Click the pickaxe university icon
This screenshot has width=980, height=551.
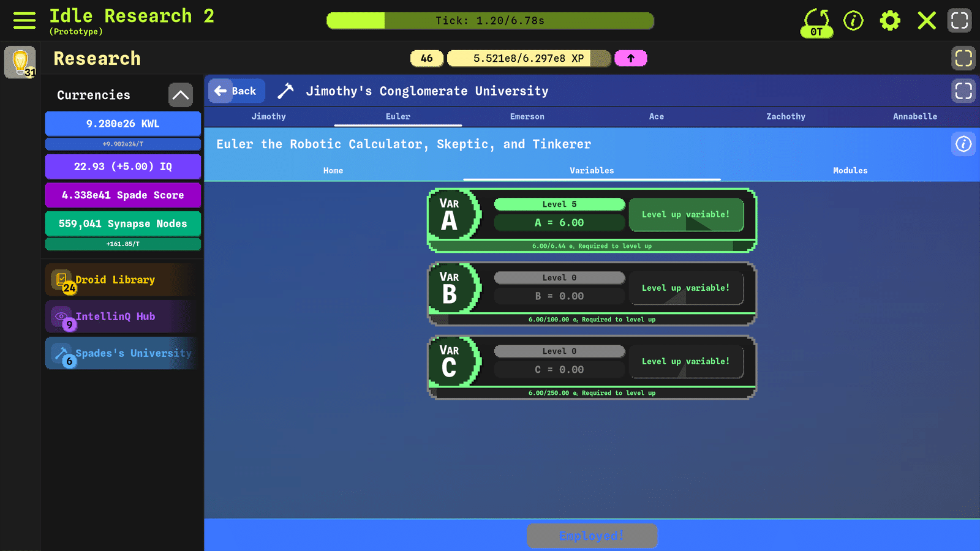285,91
